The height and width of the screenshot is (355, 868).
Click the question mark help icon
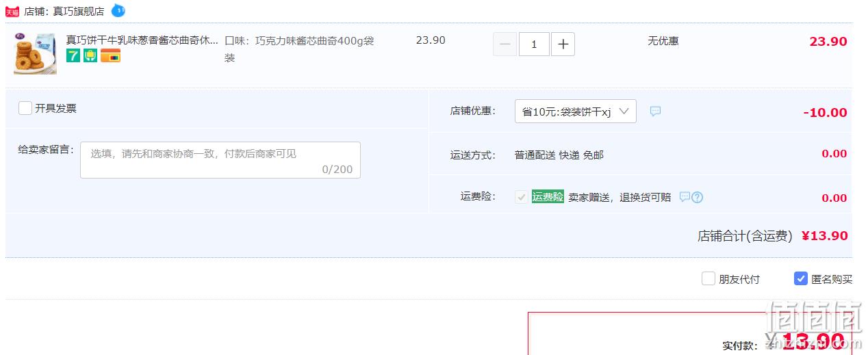[697, 197]
